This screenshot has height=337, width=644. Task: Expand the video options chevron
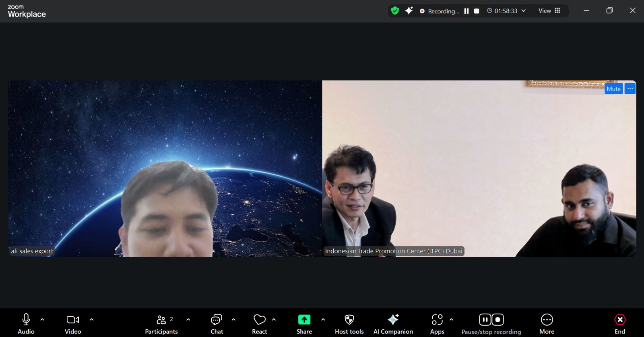[91, 320]
